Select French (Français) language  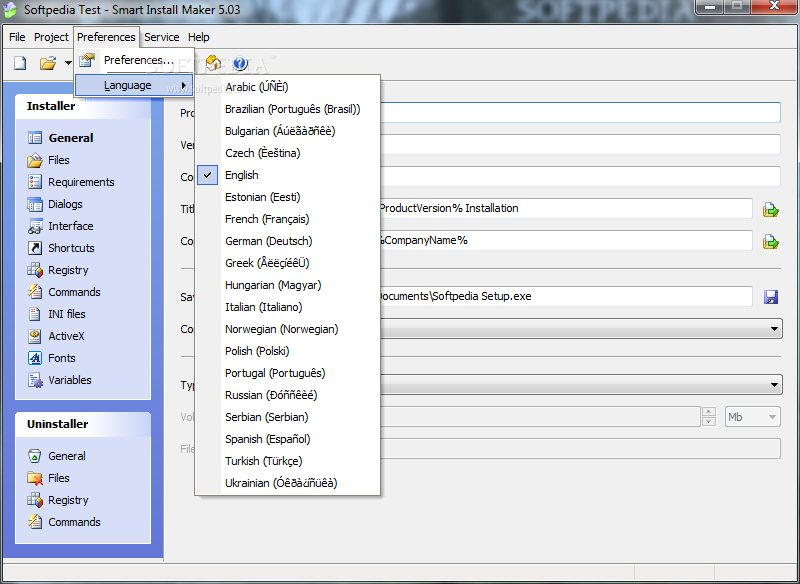288,219
